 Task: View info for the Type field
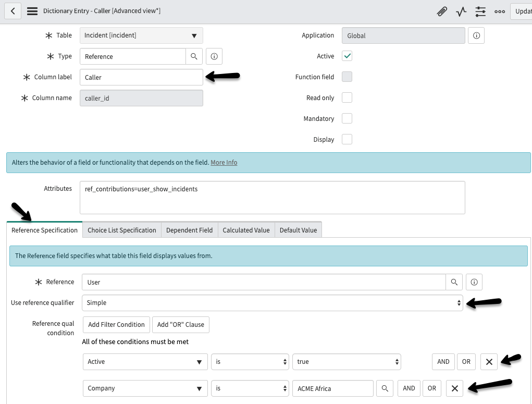pyautogui.click(x=214, y=56)
